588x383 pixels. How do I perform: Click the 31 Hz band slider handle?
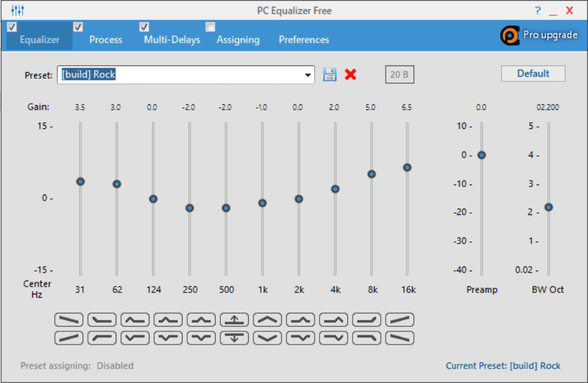tap(80, 181)
